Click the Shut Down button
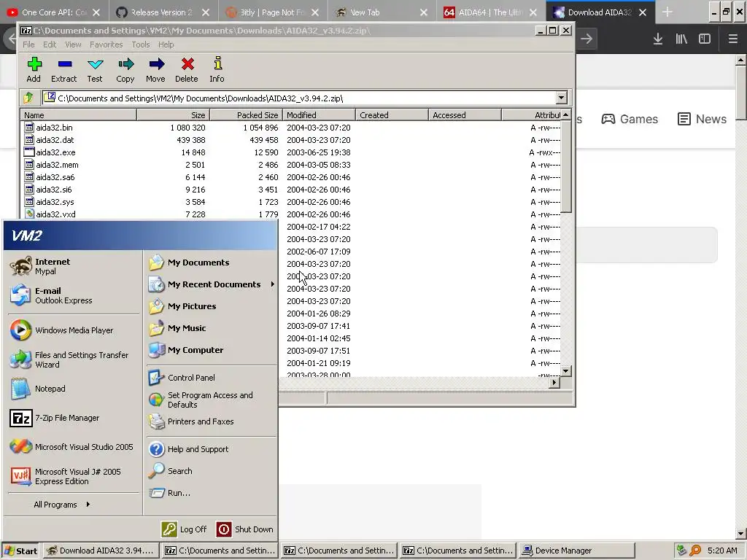Screen dimensions: 747x560 coord(245,529)
